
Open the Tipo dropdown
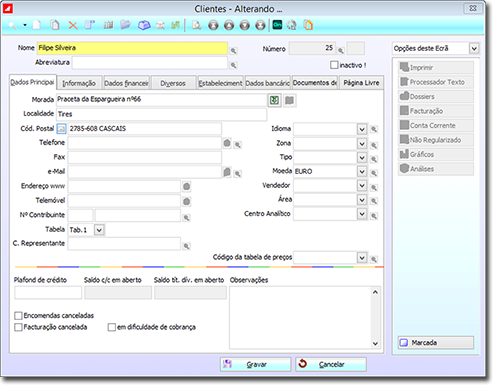pyautogui.click(x=362, y=157)
